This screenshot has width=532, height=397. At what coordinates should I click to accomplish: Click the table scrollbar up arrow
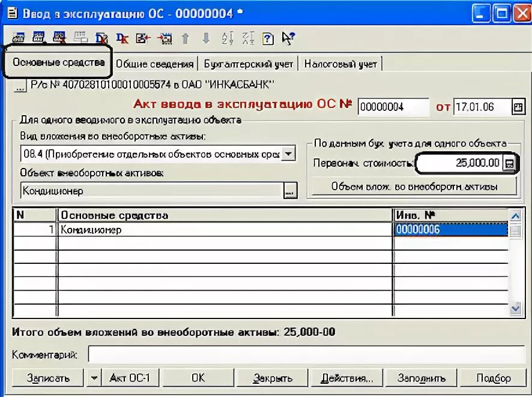click(515, 216)
